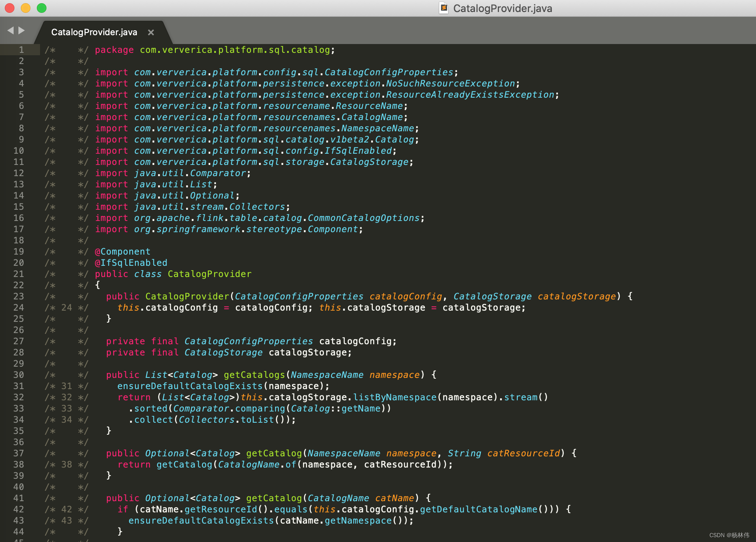The width and height of the screenshot is (756, 542).
Task: Click 'getNamespace' on line 43
Action: point(358,521)
